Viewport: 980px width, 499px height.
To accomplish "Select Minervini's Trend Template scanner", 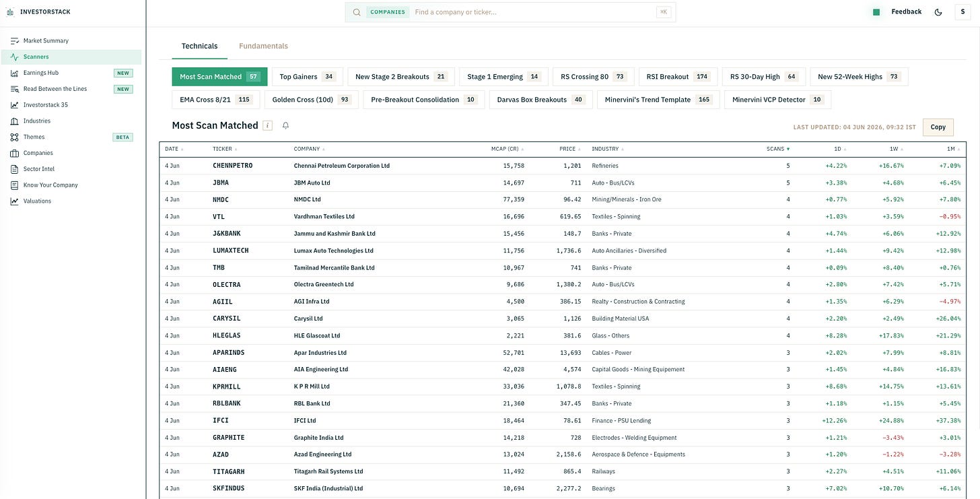I will pos(658,100).
